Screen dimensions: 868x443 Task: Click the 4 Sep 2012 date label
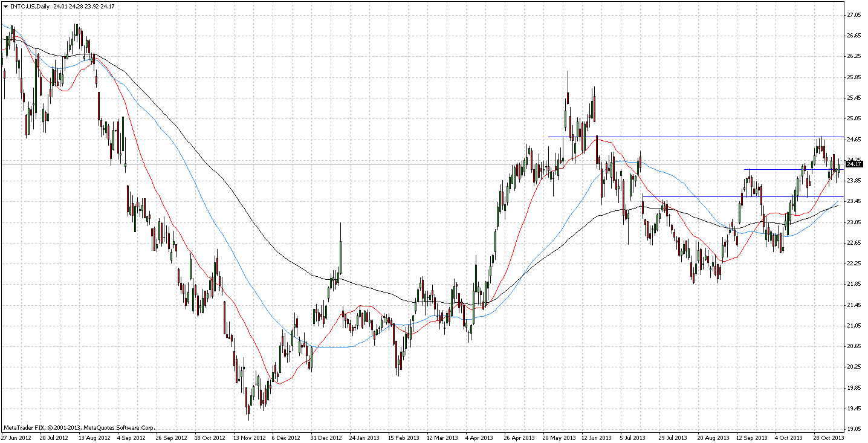(x=131, y=437)
